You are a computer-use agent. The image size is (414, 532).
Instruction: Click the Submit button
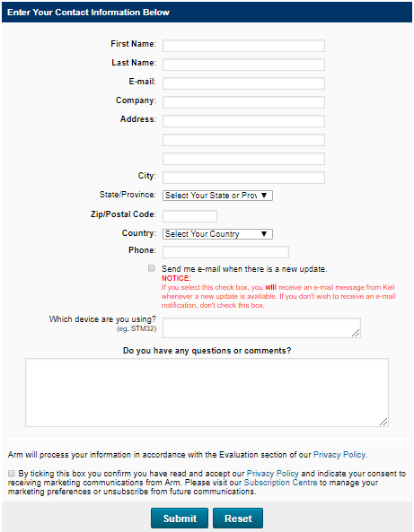point(180,518)
